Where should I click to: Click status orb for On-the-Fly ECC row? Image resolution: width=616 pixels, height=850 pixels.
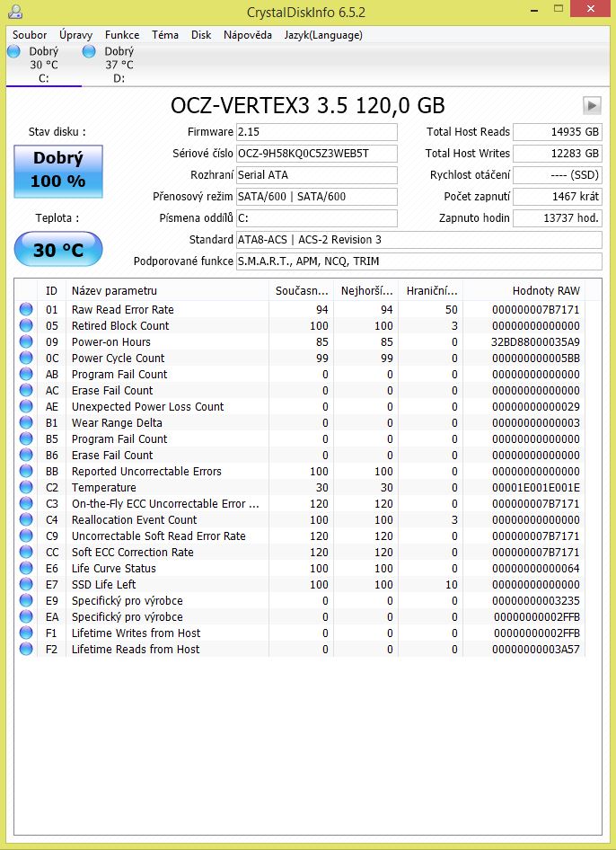tap(26, 503)
